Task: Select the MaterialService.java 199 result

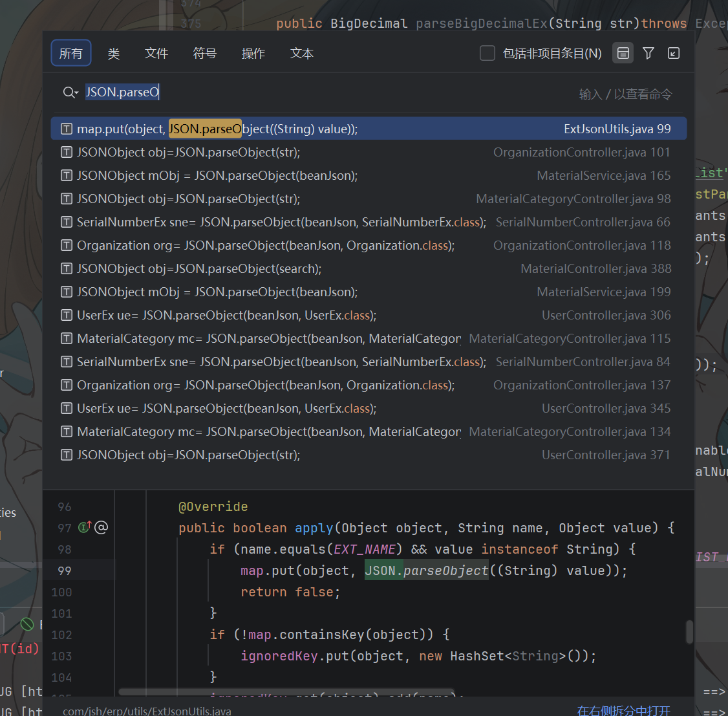Action: (x=369, y=292)
